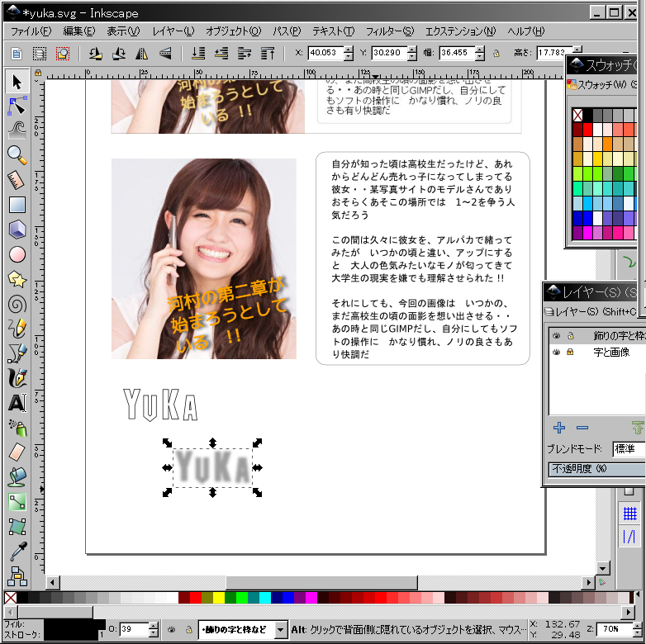Open レイヤー(L) menu
646x644 pixels.
coord(173,31)
